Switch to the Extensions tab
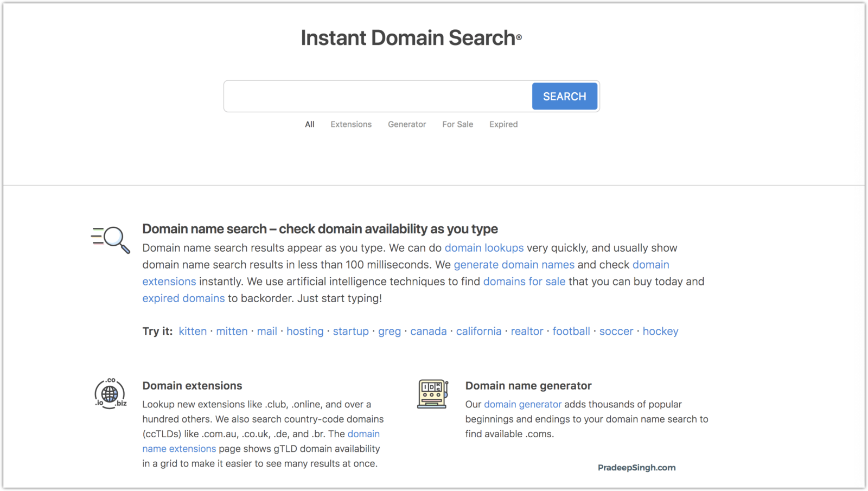 click(351, 124)
